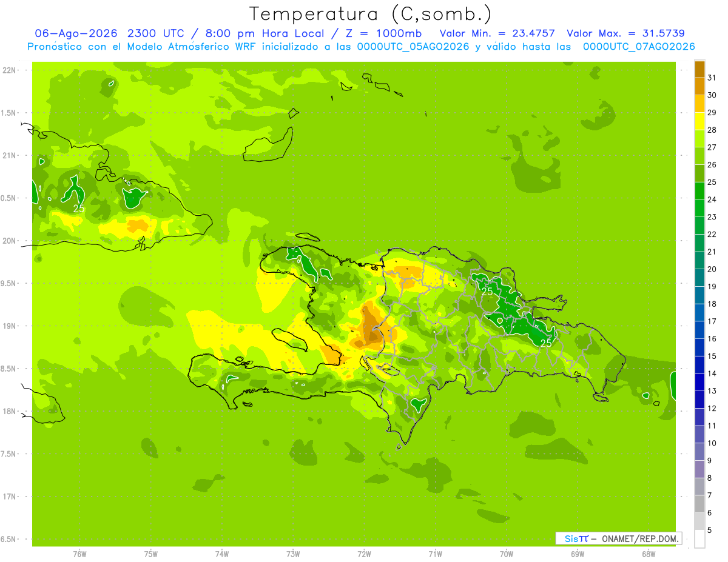The width and height of the screenshot is (728, 562).
Task: Click the "1.5N" latitude label
Action: point(8,113)
